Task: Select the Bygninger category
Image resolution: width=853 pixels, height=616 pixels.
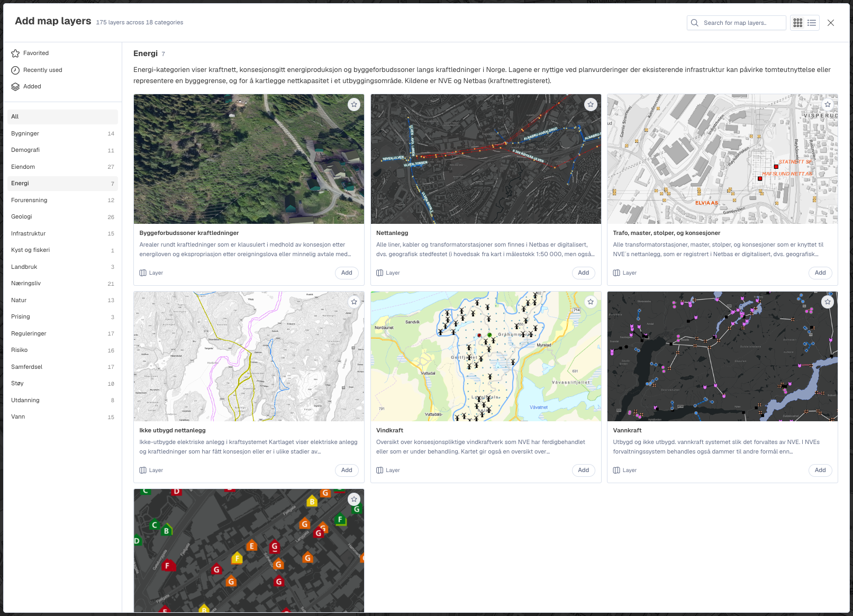Action: (62, 133)
